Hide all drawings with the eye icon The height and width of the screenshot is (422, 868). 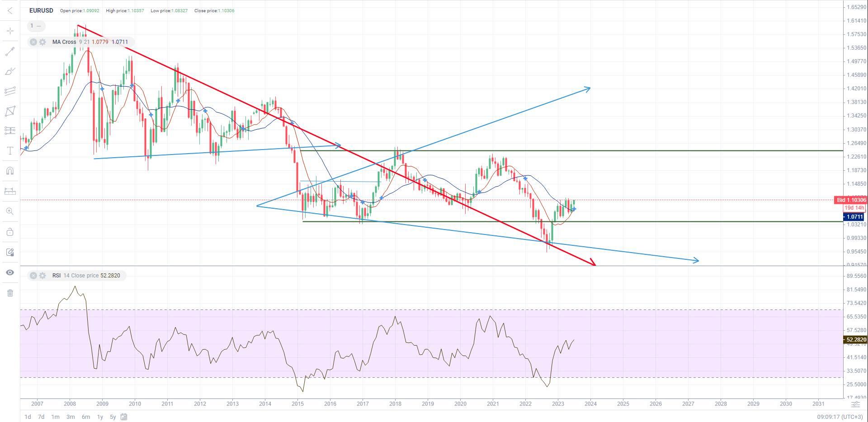coord(10,272)
